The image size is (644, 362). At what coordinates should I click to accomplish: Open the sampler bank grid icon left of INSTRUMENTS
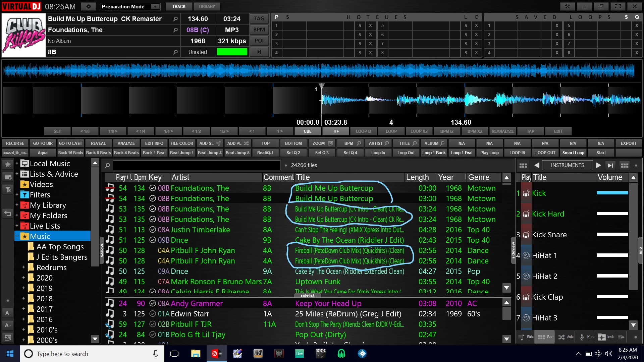tap(523, 165)
